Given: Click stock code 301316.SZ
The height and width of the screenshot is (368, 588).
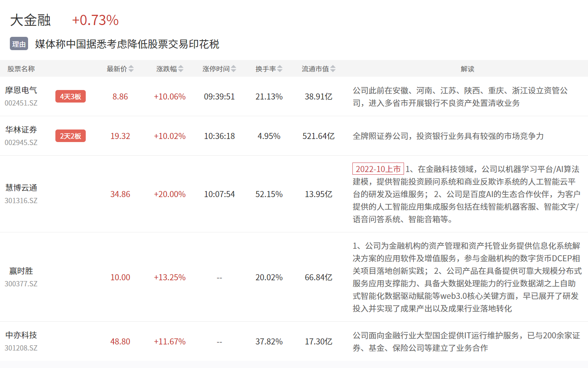Looking at the screenshot, I should 21,201.
